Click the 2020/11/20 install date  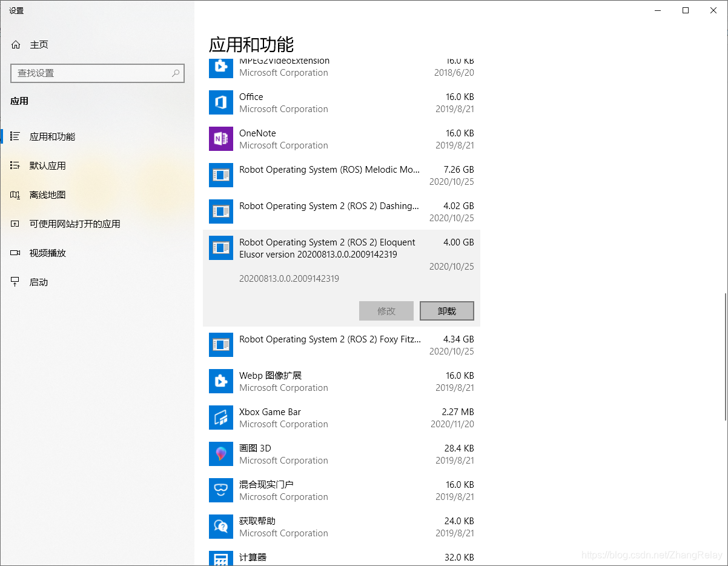pos(452,424)
